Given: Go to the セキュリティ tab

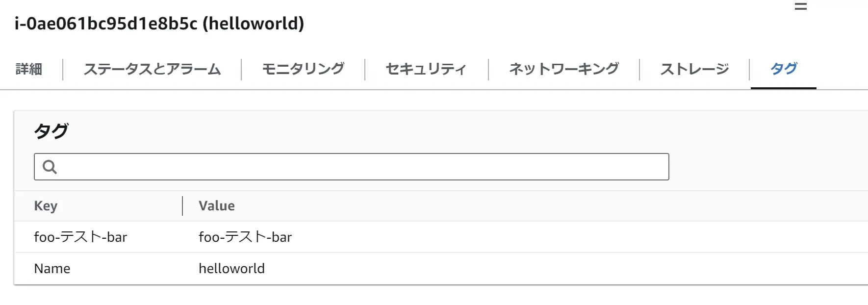Looking at the screenshot, I should (426, 69).
